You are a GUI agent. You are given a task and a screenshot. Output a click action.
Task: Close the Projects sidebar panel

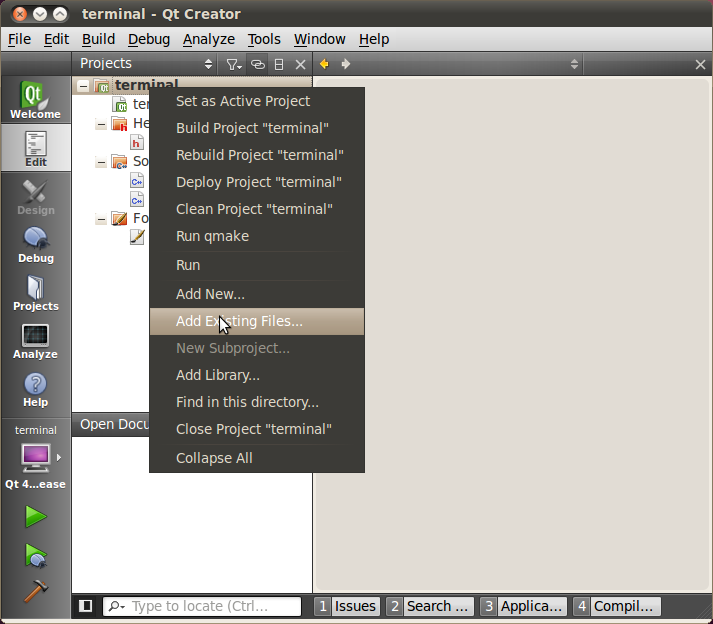point(300,64)
